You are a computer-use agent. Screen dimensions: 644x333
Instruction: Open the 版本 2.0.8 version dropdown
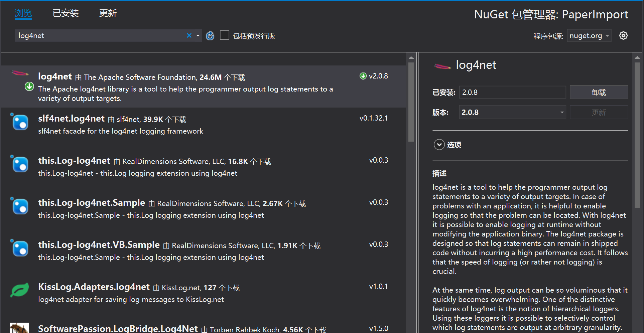coord(512,112)
